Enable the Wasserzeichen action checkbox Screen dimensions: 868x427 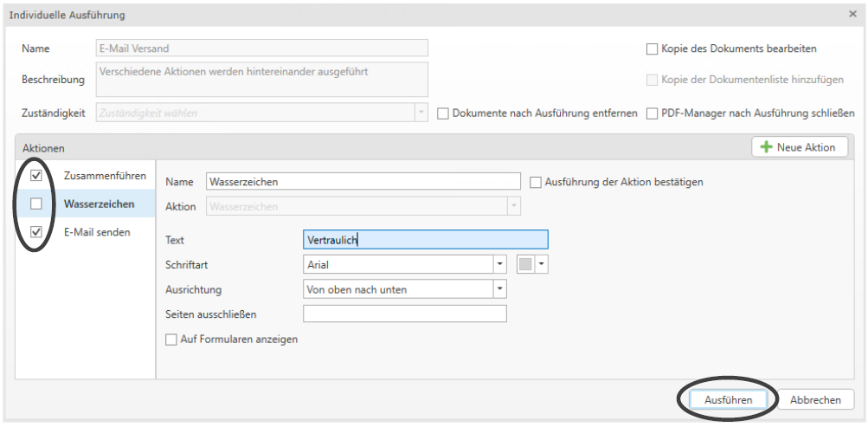pos(36,204)
